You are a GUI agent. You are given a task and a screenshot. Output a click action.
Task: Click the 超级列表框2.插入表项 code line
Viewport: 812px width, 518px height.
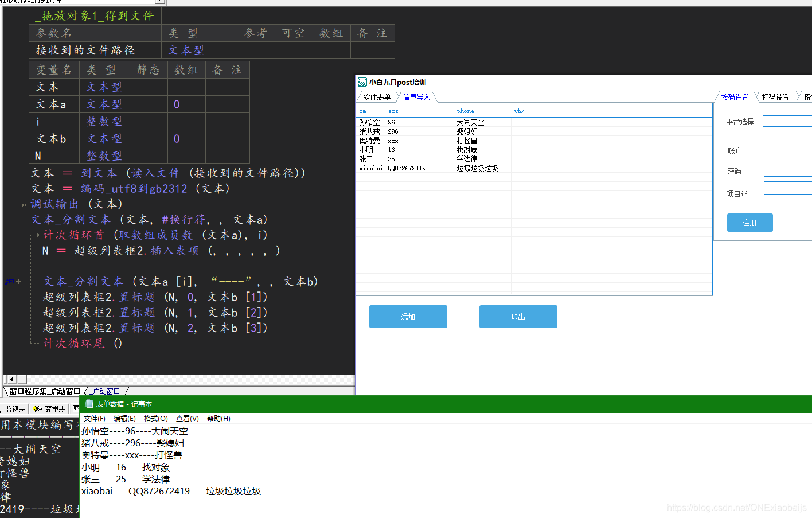[161, 251]
